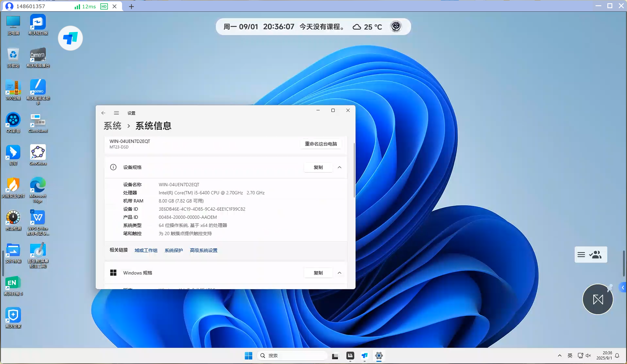Copy device specifications with 复制 button

click(x=318, y=167)
